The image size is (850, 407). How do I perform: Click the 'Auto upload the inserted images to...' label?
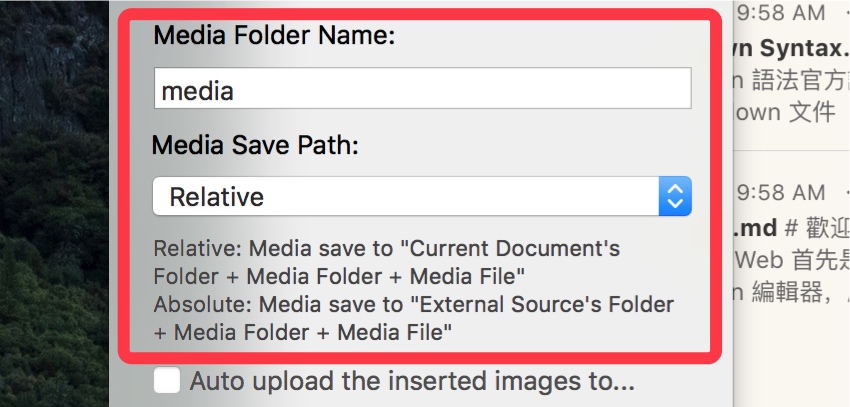coord(412,381)
